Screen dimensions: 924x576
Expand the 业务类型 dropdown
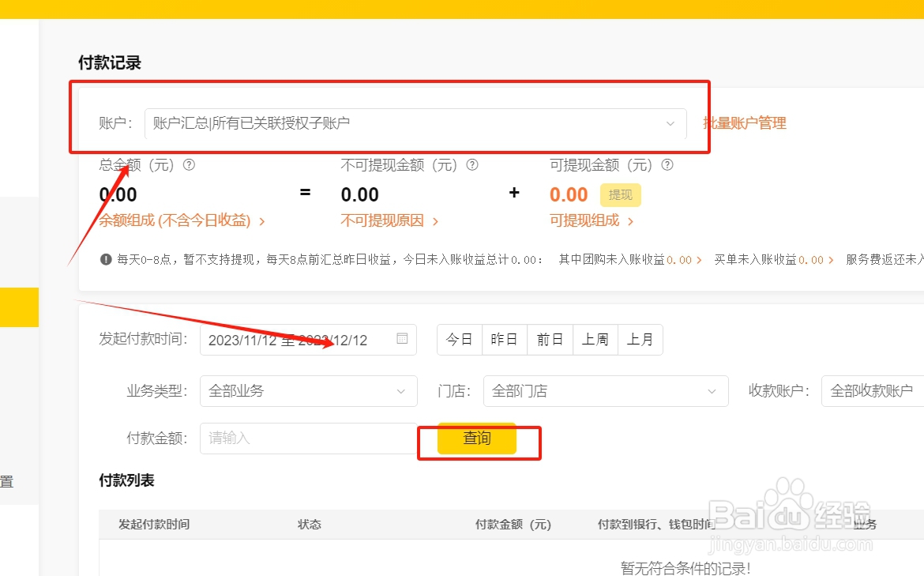pos(308,391)
